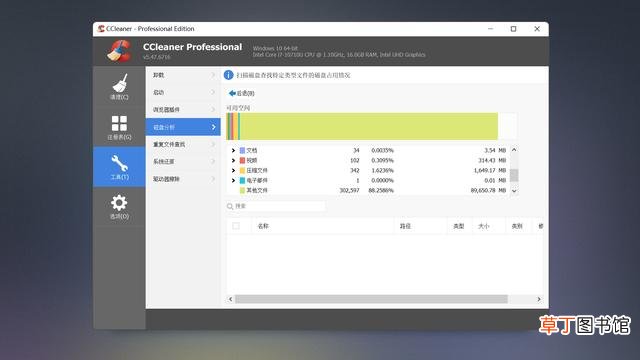
Task: Click the 314.43 MB size value
Action: pyautogui.click(x=492, y=160)
